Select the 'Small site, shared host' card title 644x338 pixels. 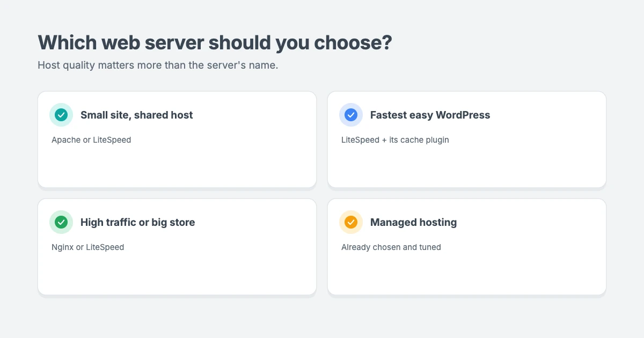pyautogui.click(x=137, y=115)
